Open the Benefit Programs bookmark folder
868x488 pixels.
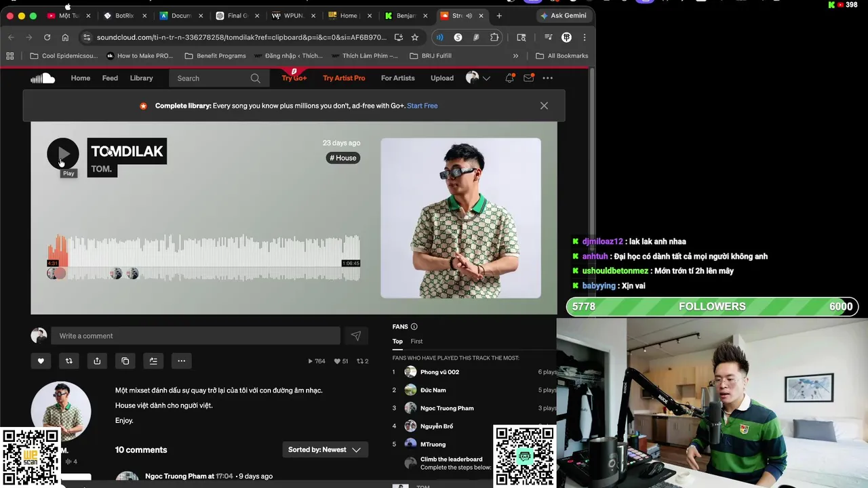(215, 56)
